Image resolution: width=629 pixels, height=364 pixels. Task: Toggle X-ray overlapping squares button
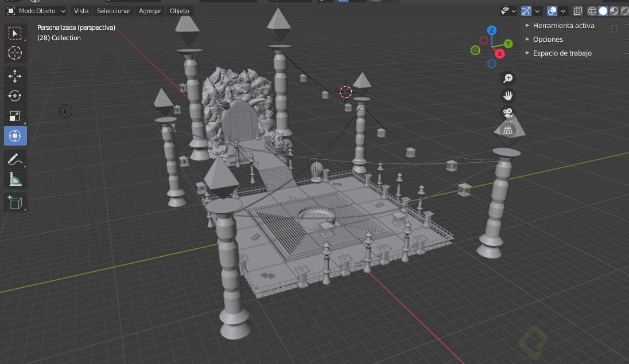coord(578,11)
